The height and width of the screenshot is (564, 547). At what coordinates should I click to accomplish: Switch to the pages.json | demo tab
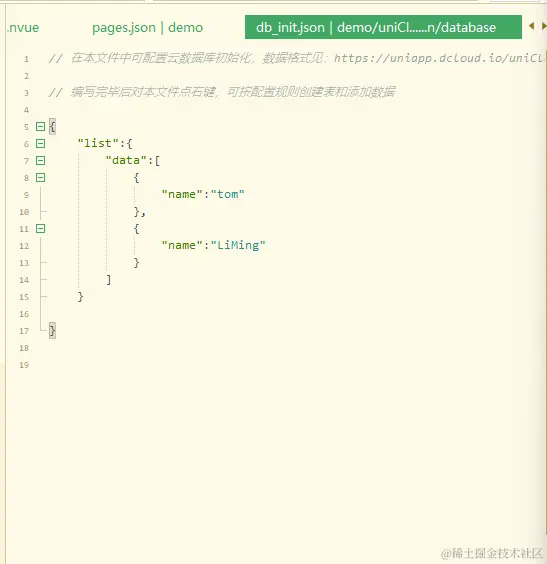147,28
